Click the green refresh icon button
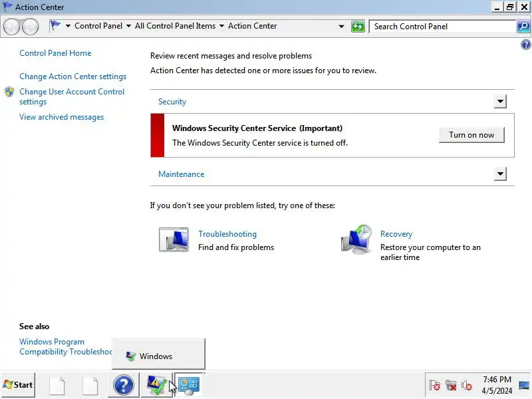This screenshot has height=399, width=532. [358, 26]
